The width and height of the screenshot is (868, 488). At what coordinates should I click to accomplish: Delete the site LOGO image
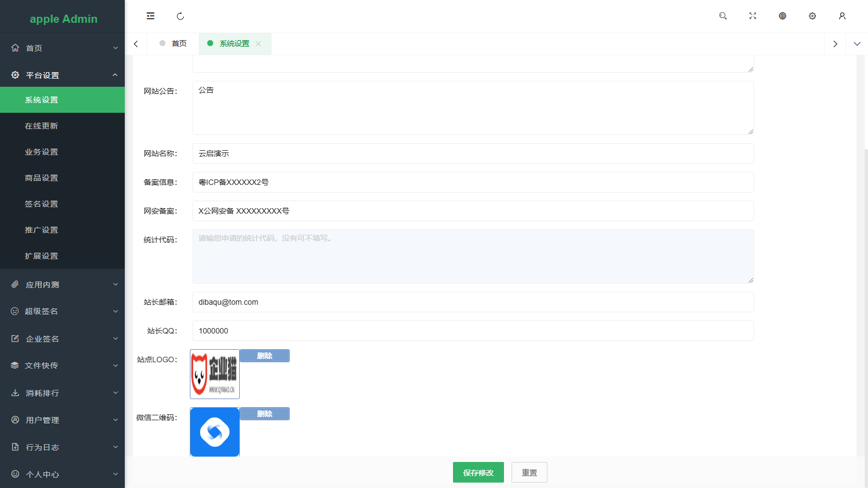coord(264,356)
